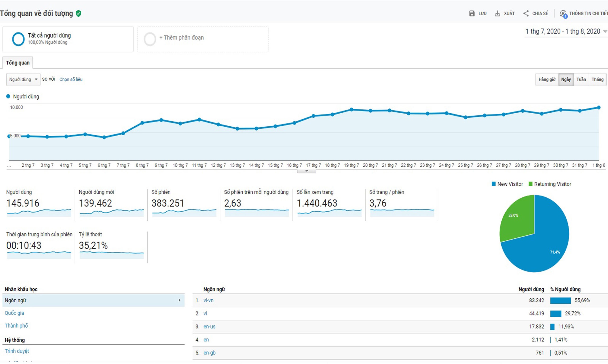Open the date range dropdown arrow
The height and width of the screenshot is (364, 608).
pyautogui.click(x=605, y=31)
